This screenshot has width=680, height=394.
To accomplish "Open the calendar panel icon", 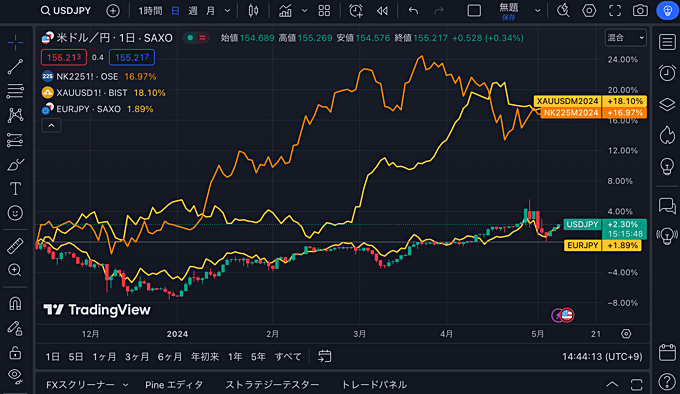I will pos(667,352).
